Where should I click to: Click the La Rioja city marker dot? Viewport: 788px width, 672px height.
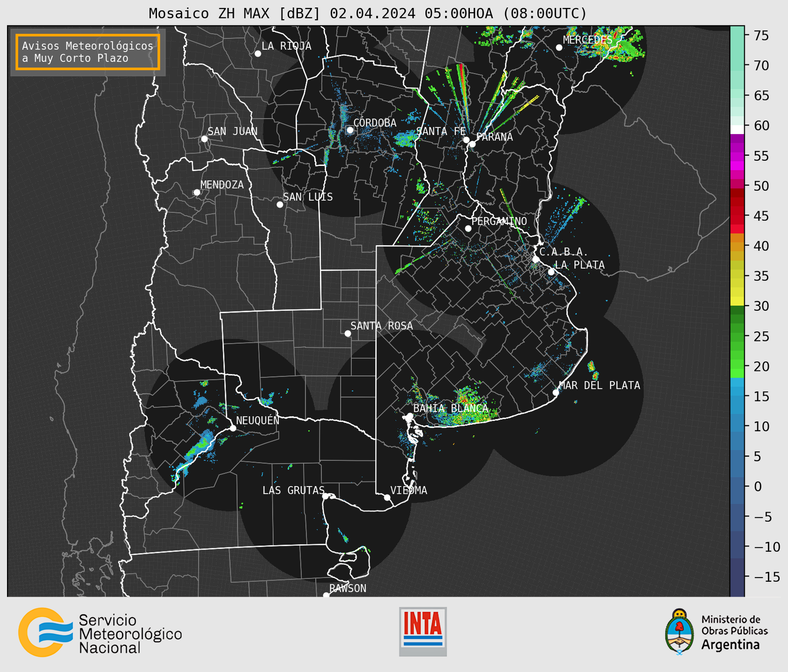point(258,54)
